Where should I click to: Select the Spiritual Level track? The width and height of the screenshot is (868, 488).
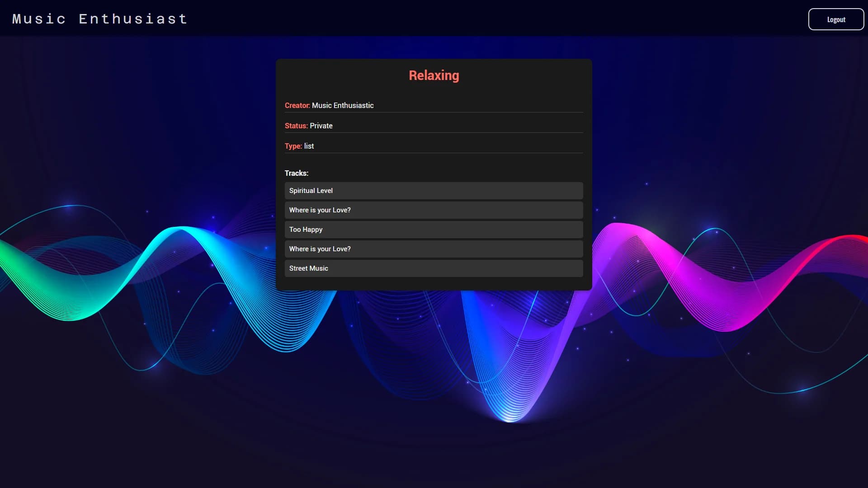[311, 191]
